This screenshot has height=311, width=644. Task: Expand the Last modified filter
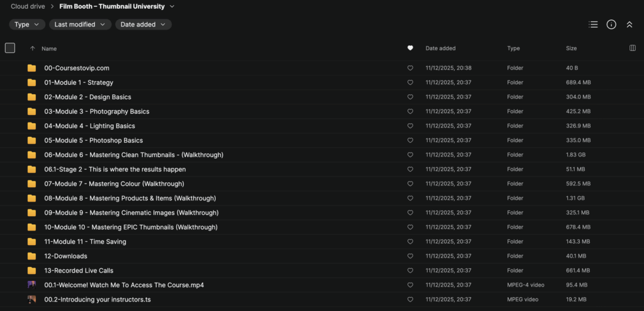point(80,25)
